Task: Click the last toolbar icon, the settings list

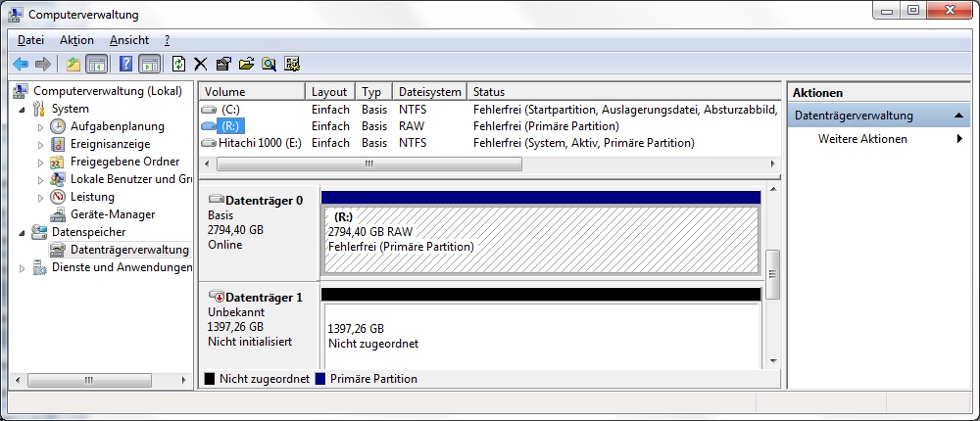Action: click(292, 64)
